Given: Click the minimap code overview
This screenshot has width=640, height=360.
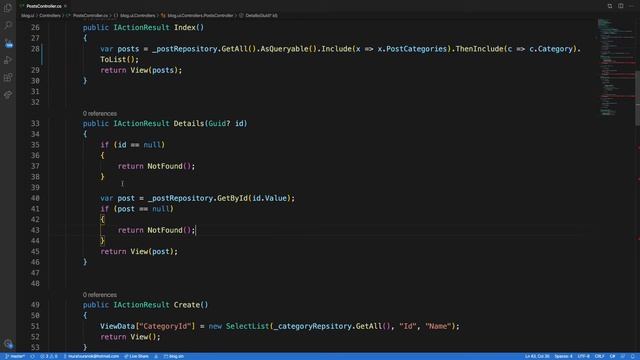Looking at the screenshot, I should pos(616,67).
